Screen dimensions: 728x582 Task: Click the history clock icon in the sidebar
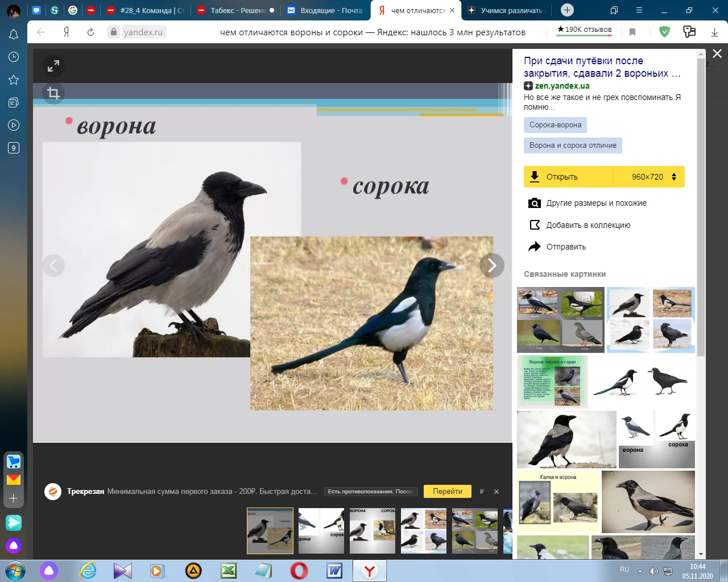point(13,57)
